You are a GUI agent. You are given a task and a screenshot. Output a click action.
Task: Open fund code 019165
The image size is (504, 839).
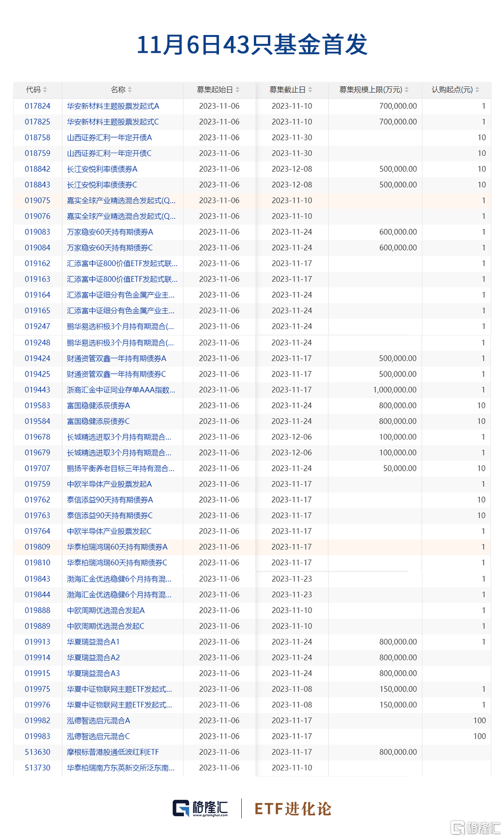[37, 311]
